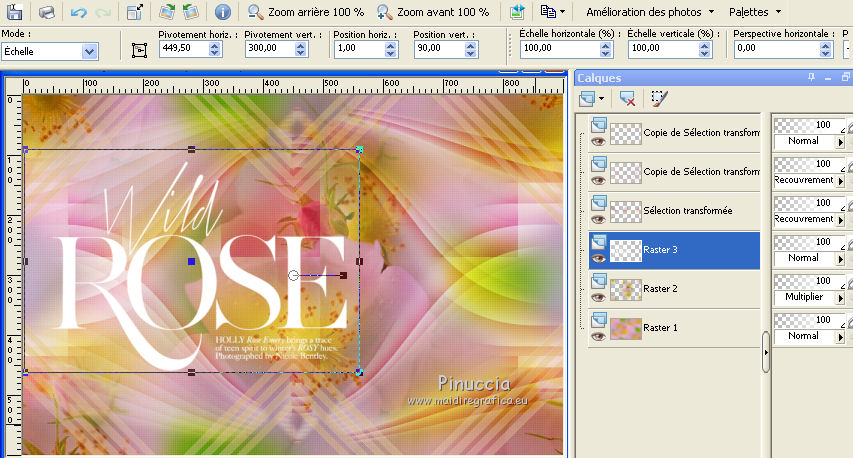Screen dimensions: 853x458
Task: Undo the last action with the blue arrow
Action: point(79,12)
